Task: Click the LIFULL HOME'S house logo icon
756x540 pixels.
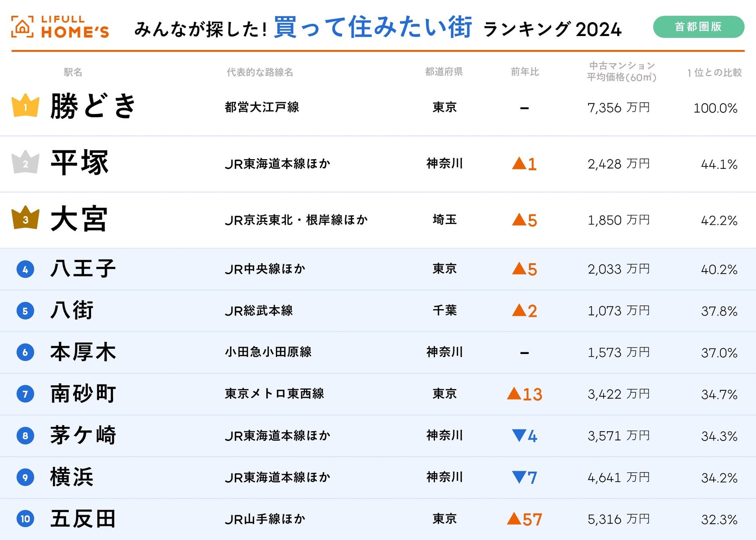Action: point(22,27)
